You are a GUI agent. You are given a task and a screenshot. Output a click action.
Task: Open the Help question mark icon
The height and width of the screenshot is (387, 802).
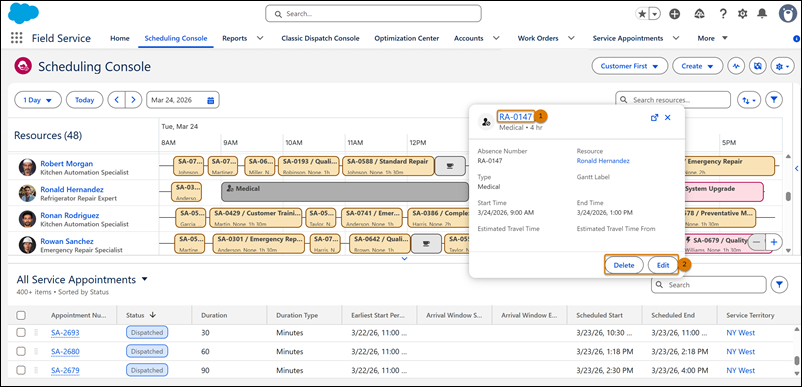point(723,14)
